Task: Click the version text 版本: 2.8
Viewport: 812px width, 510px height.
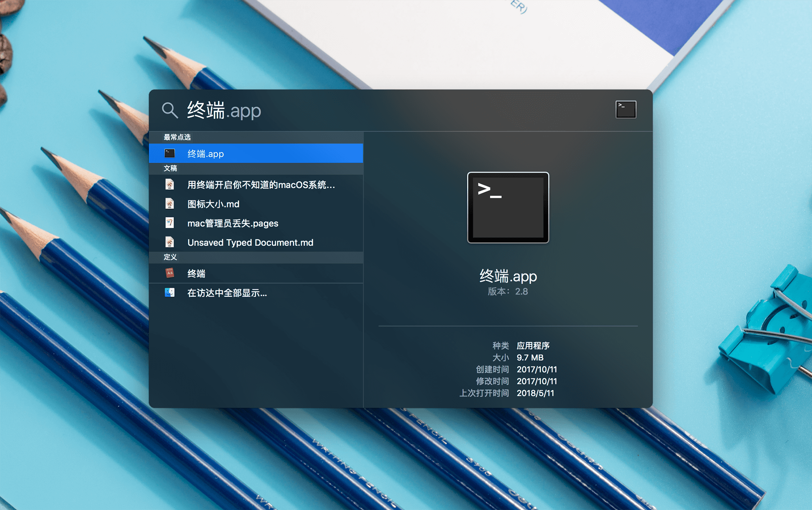Action: click(x=508, y=292)
